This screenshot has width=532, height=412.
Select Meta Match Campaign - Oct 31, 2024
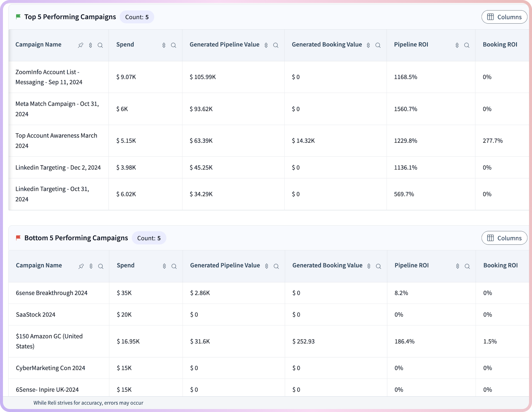coord(57,109)
